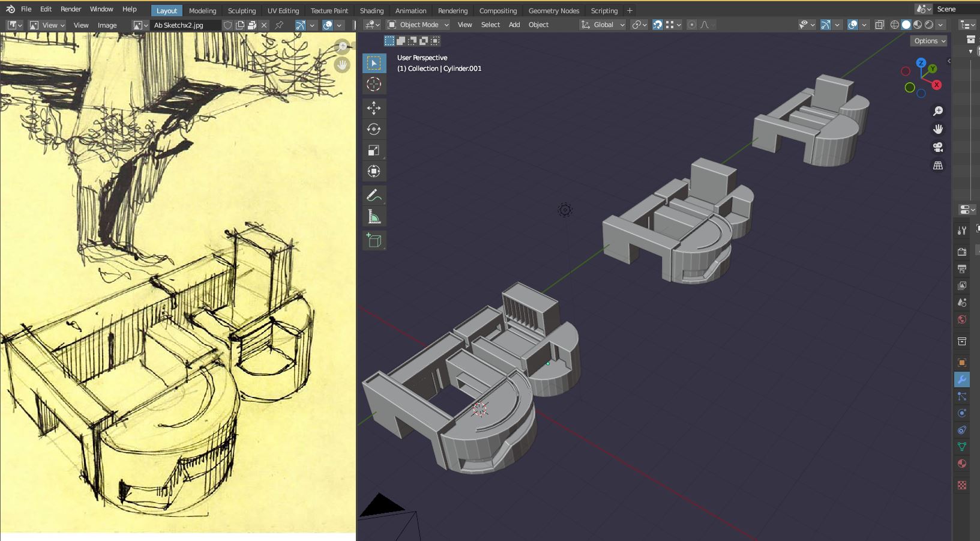The width and height of the screenshot is (980, 541).
Task: Click the viewport zoom magnifier icon
Action: [x=938, y=111]
